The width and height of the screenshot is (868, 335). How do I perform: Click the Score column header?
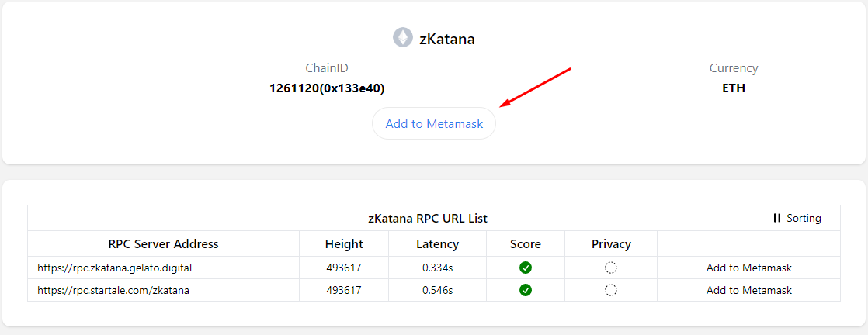(526, 243)
